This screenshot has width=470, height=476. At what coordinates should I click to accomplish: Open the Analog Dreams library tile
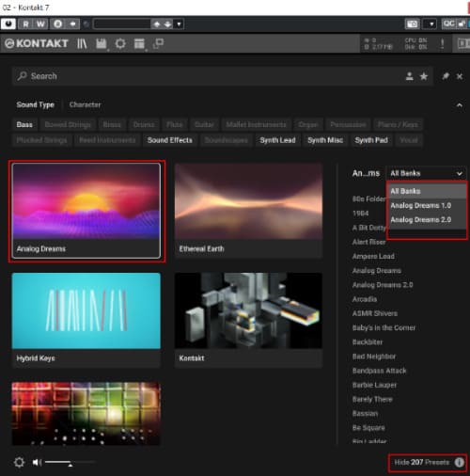click(x=86, y=211)
